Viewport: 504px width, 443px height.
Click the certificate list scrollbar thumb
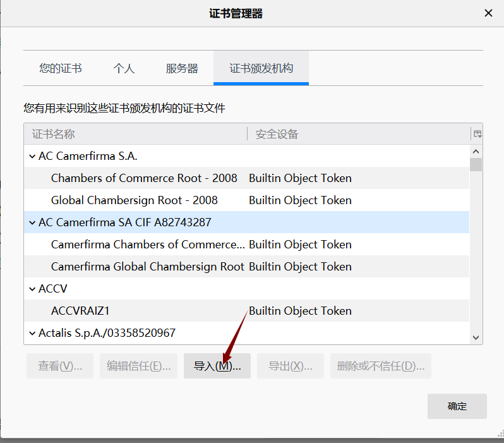click(476, 164)
